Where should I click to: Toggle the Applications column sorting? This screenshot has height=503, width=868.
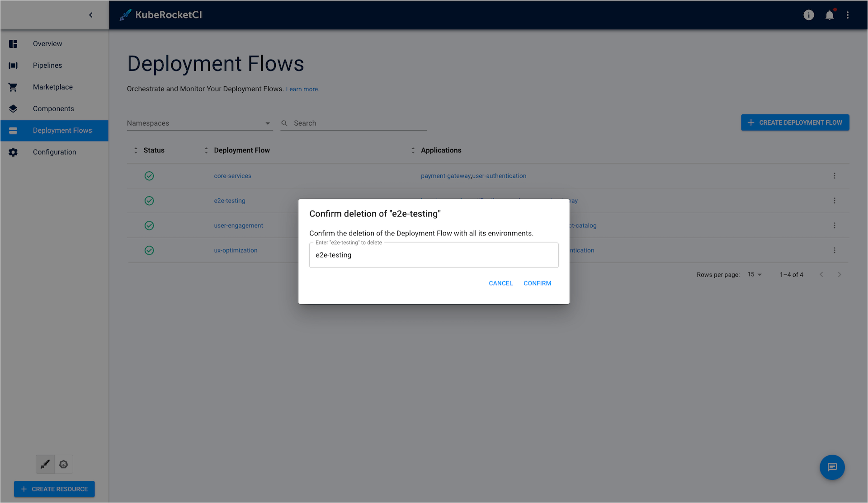[413, 150]
